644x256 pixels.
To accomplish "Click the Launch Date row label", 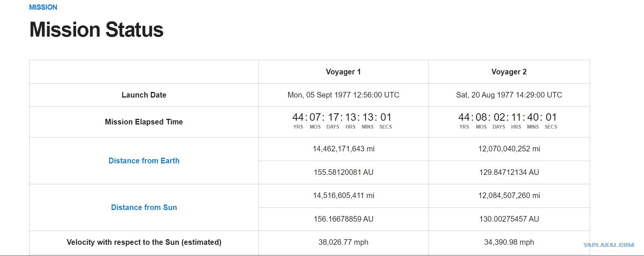I will point(144,95).
